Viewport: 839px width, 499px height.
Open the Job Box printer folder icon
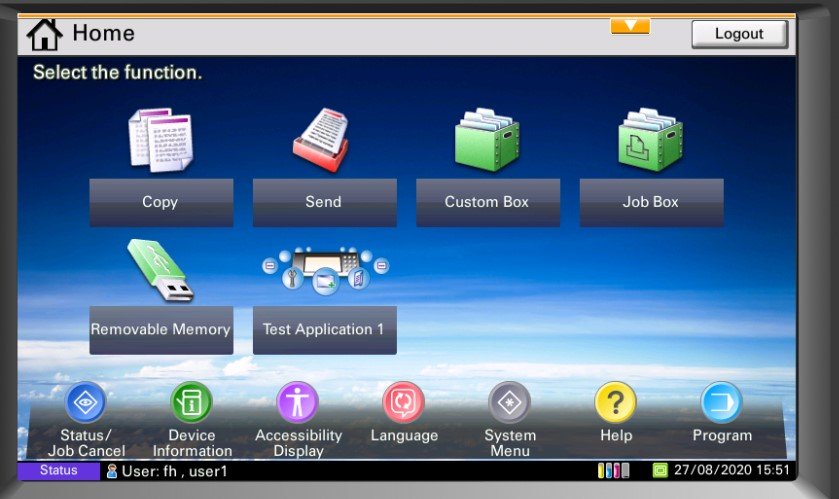coord(650,141)
